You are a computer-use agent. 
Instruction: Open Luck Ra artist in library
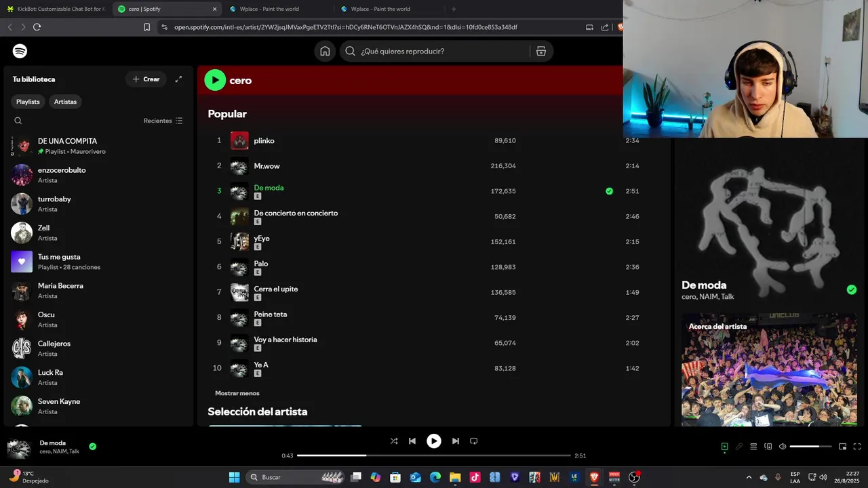[98, 378]
